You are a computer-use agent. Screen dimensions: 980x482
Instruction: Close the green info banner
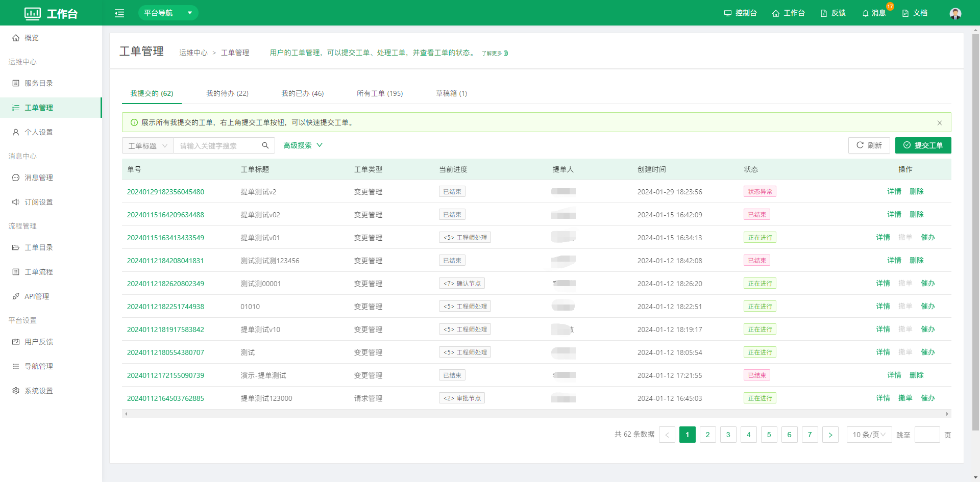point(940,123)
